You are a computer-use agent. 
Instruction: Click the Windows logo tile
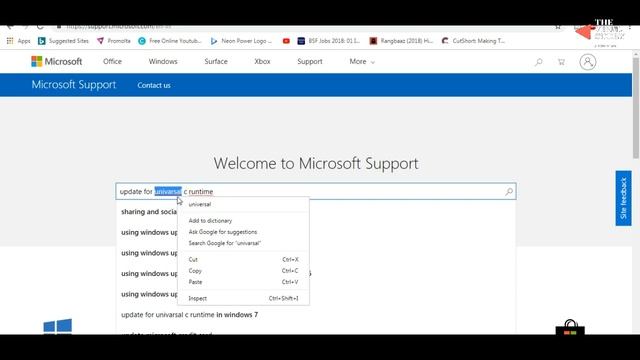[x=58, y=327]
